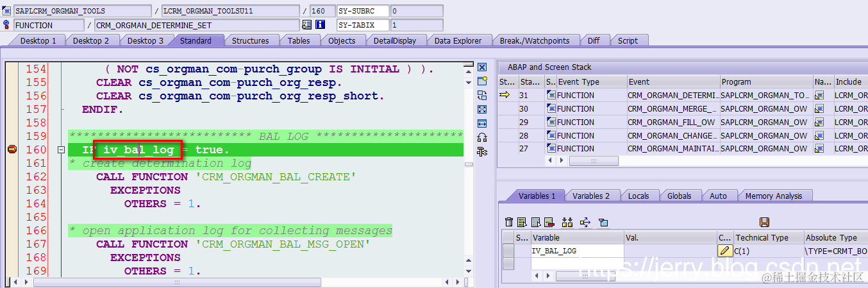
Task: Open the Data Explorer tab
Action: (458, 40)
